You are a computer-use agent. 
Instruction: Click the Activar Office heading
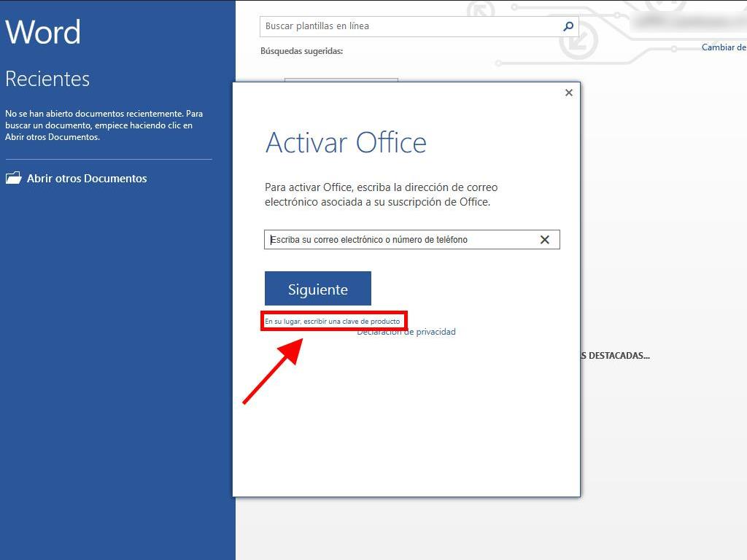[346, 142]
